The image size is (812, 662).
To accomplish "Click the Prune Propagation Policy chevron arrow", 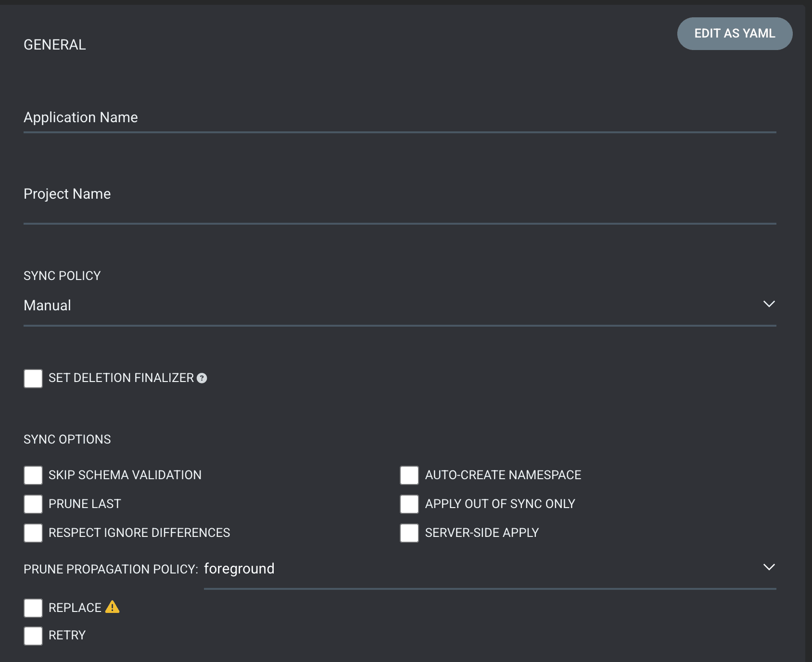I will pyautogui.click(x=769, y=567).
